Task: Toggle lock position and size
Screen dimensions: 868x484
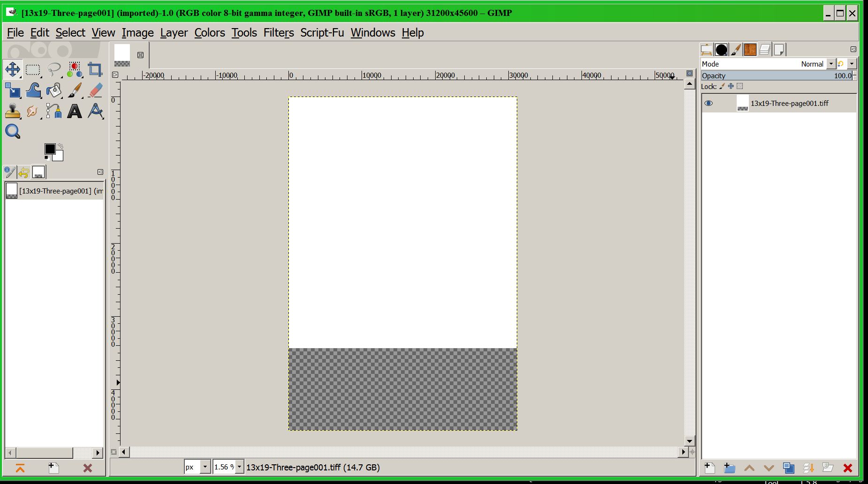Action: (731, 86)
